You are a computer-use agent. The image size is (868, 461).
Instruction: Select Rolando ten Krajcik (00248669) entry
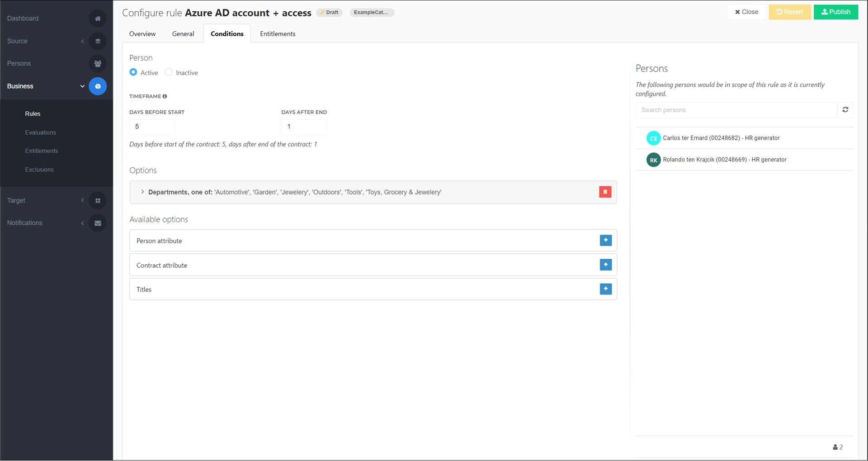click(745, 160)
